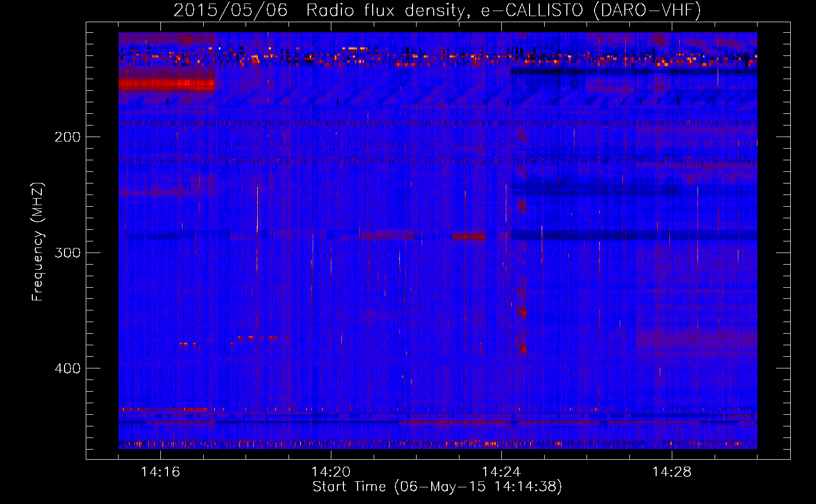
Task: Click the '300' frequency tick label
Action: (x=68, y=253)
